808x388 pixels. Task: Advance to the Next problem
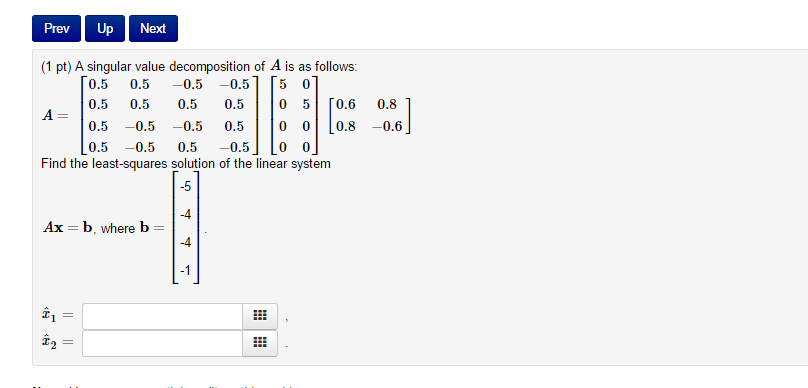pos(153,28)
